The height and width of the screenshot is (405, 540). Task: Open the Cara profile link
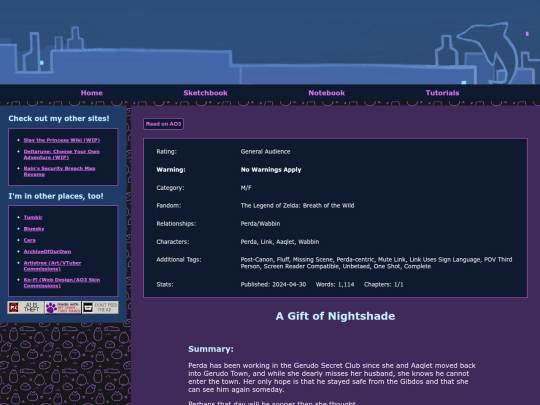(x=30, y=240)
